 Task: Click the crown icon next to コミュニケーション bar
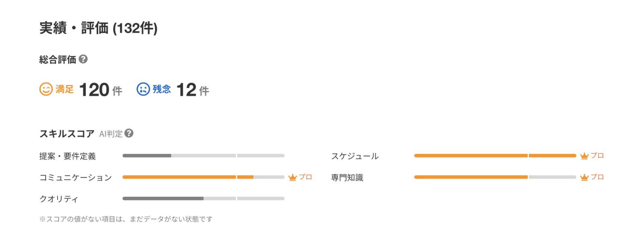293,177
